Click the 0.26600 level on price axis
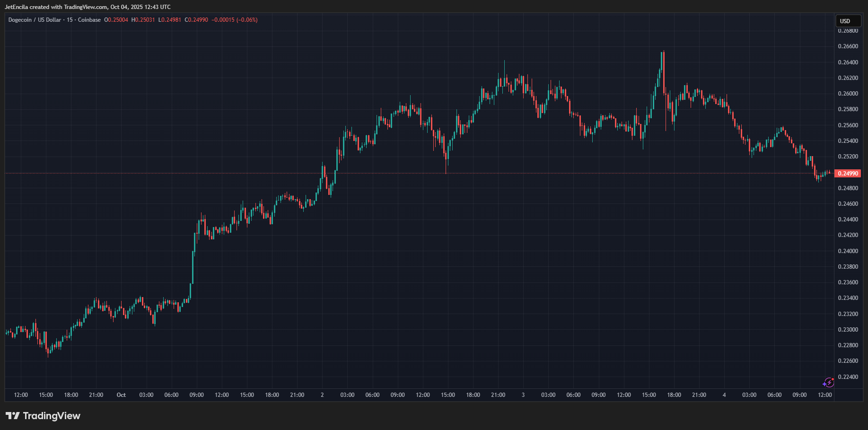868x430 pixels. [848, 46]
